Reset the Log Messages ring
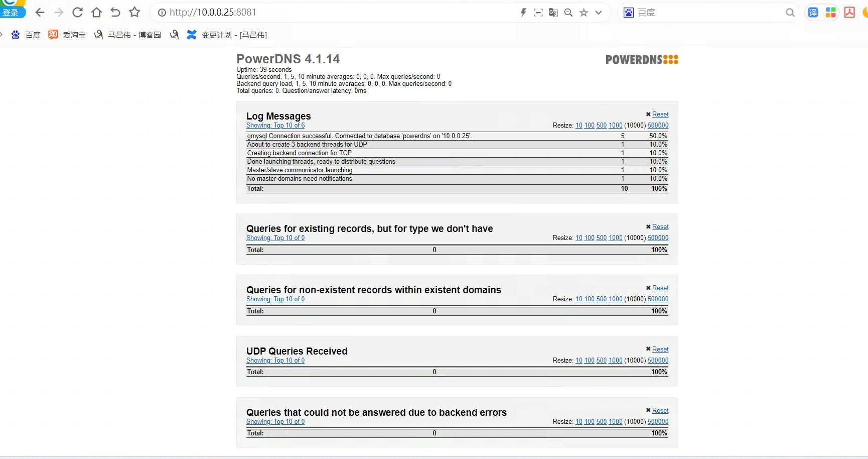 [660, 114]
